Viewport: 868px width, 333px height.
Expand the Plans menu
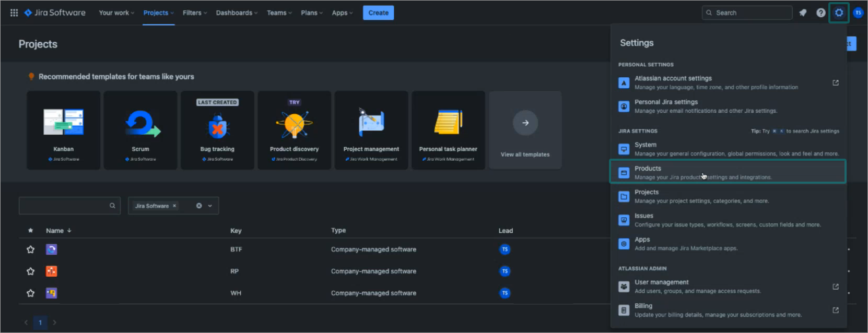coord(312,13)
